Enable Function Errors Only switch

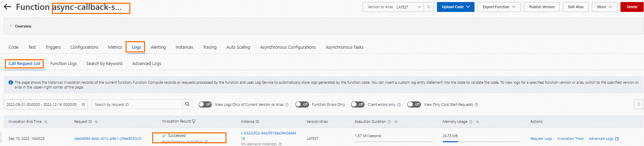click(x=302, y=104)
